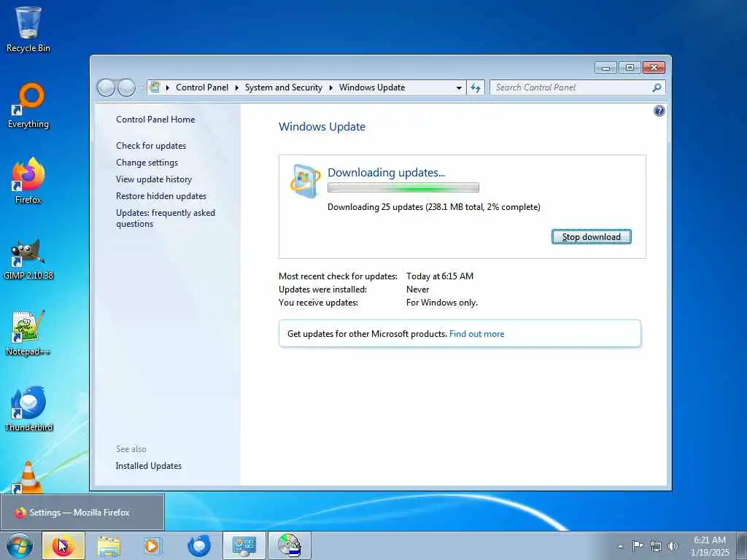This screenshot has width=747, height=560.
Task: Open the Notepad++ desktop shortcut
Action: [x=28, y=333]
